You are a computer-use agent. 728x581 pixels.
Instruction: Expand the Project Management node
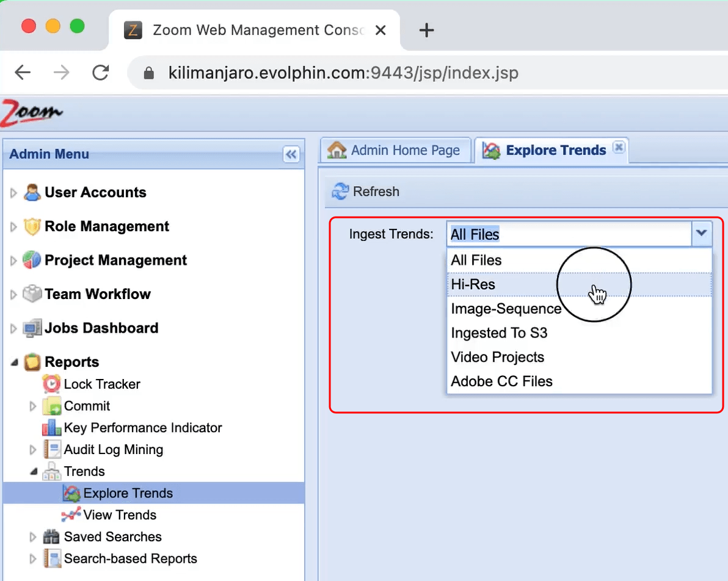coord(13,261)
